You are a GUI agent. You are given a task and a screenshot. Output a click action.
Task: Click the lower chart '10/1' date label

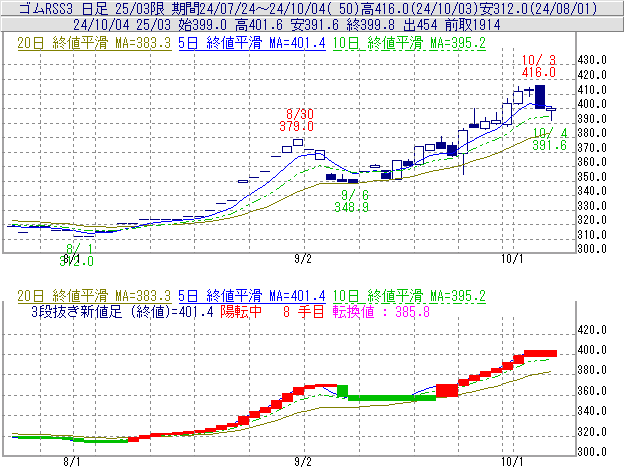tap(512, 462)
